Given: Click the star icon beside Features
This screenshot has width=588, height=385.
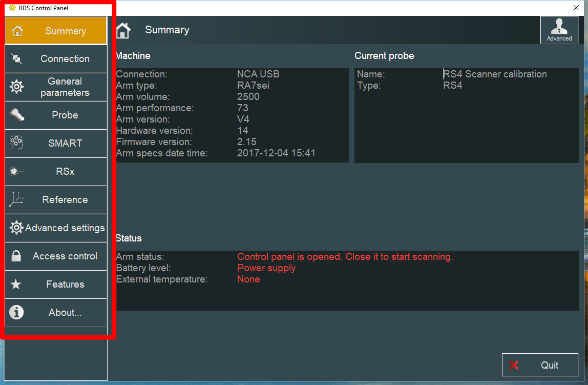Looking at the screenshot, I should point(16,285).
